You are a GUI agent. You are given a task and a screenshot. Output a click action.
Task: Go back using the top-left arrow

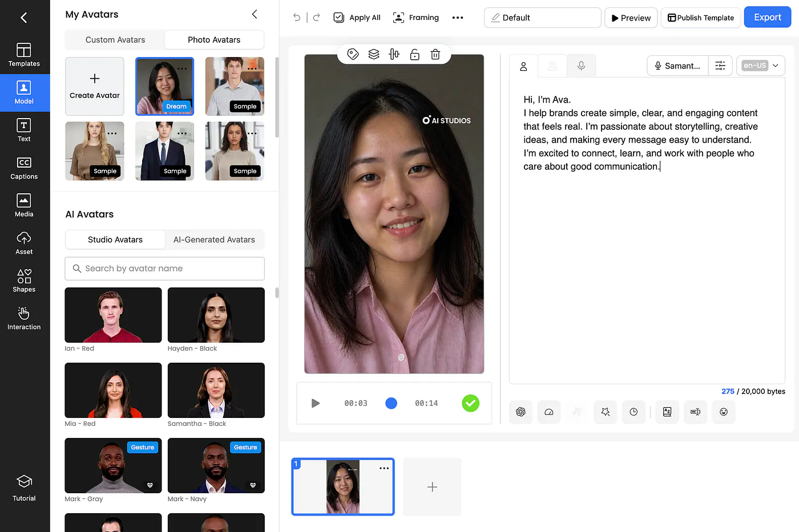coord(24,18)
